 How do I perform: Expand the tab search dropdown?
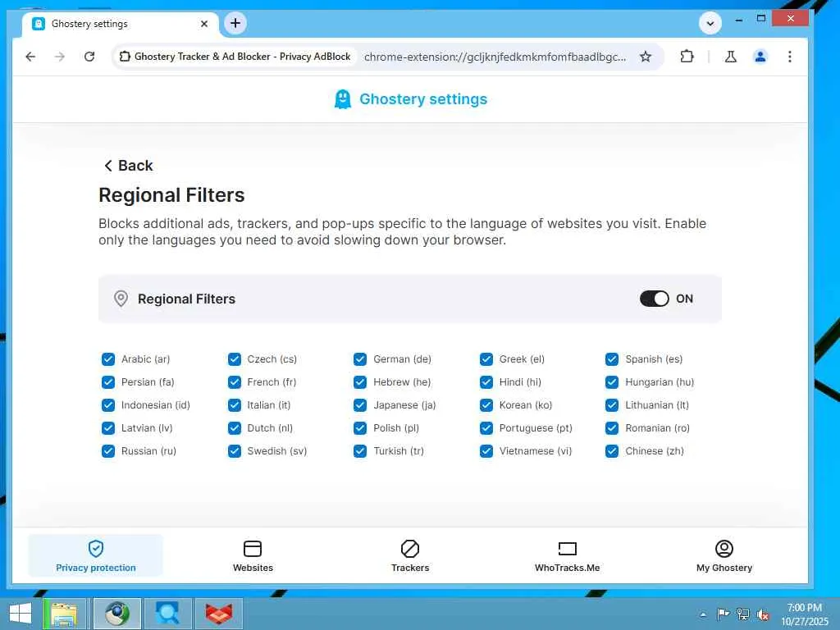[x=710, y=24]
